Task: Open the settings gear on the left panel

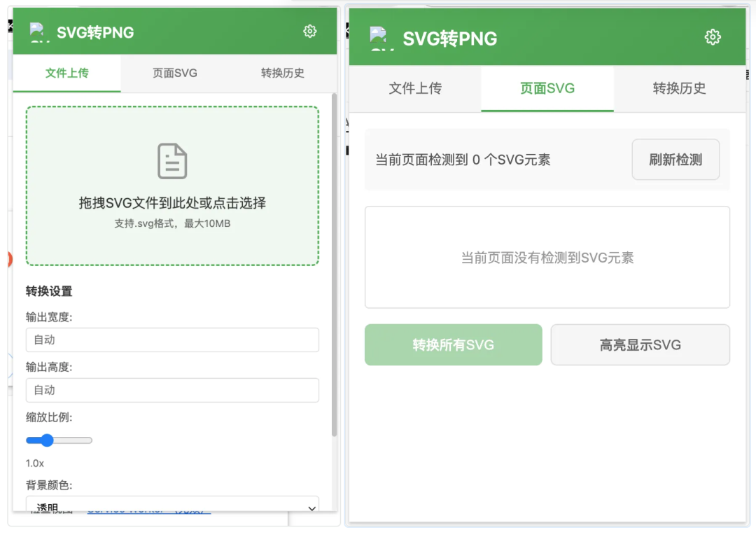Action: click(x=310, y=31)
